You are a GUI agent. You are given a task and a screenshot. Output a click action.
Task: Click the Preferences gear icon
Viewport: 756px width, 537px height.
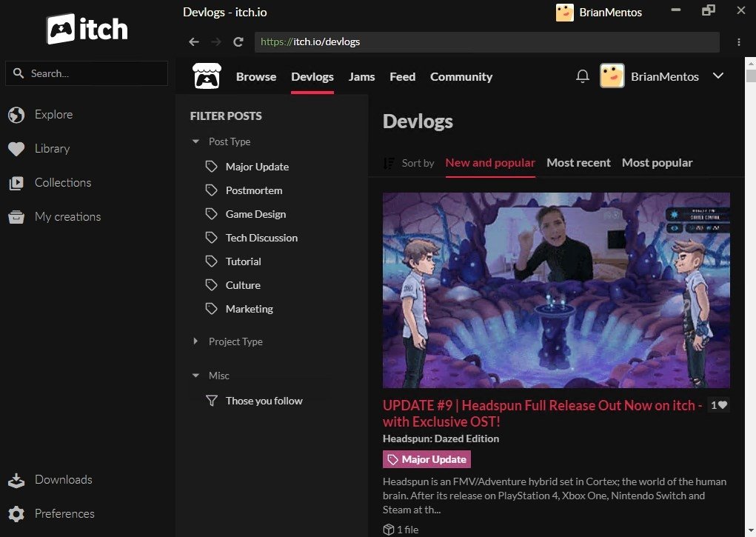(x=16, y=514)
